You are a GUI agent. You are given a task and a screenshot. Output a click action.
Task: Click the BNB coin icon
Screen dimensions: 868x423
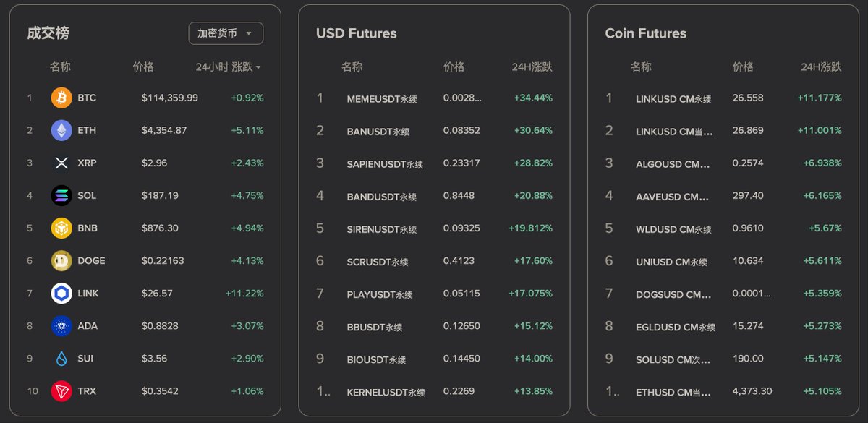[x=61, y=228]
